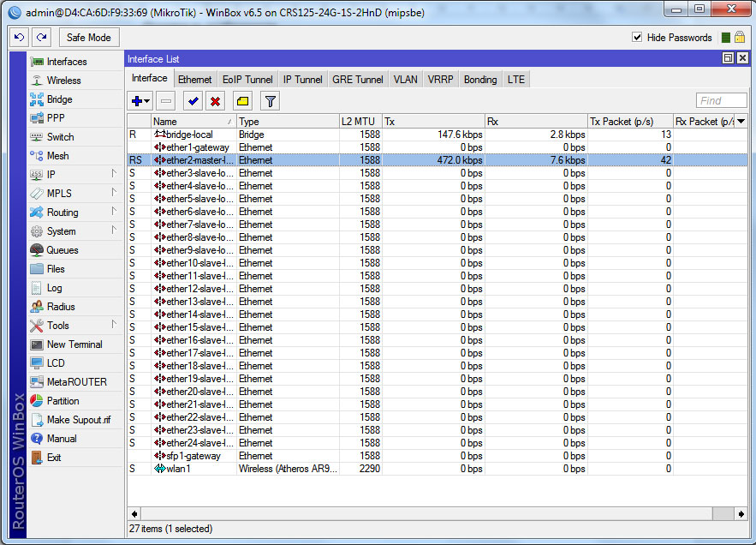
Task: Enable Safe Mode
Action: pyautogui.click(x=88, y=37)
